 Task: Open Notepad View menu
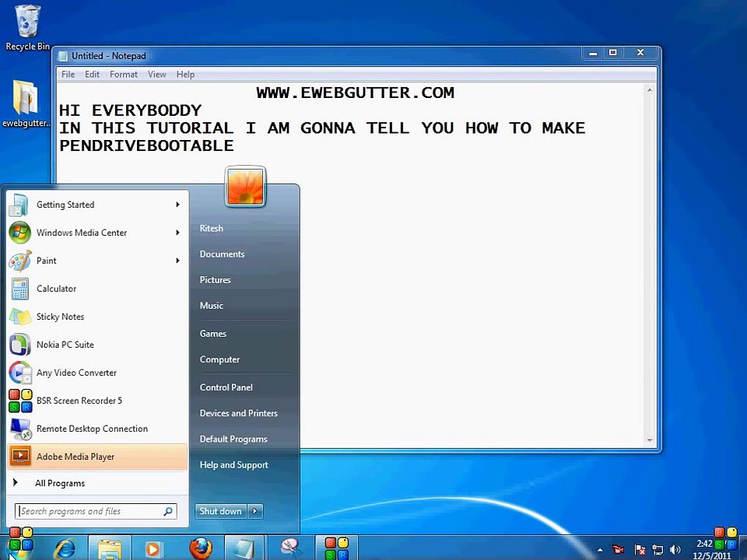pyautogui.click(x=156, y=75)
